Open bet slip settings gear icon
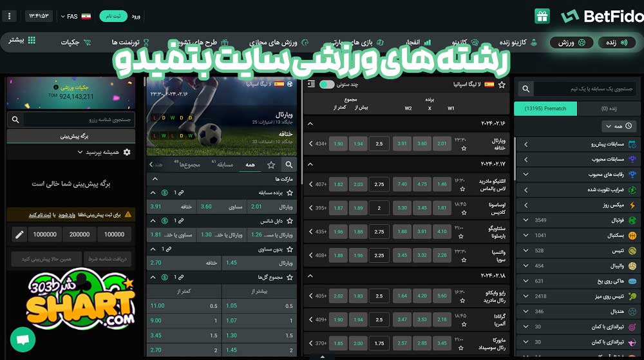This screenshot has height=360, width=644. click(127, 152)
